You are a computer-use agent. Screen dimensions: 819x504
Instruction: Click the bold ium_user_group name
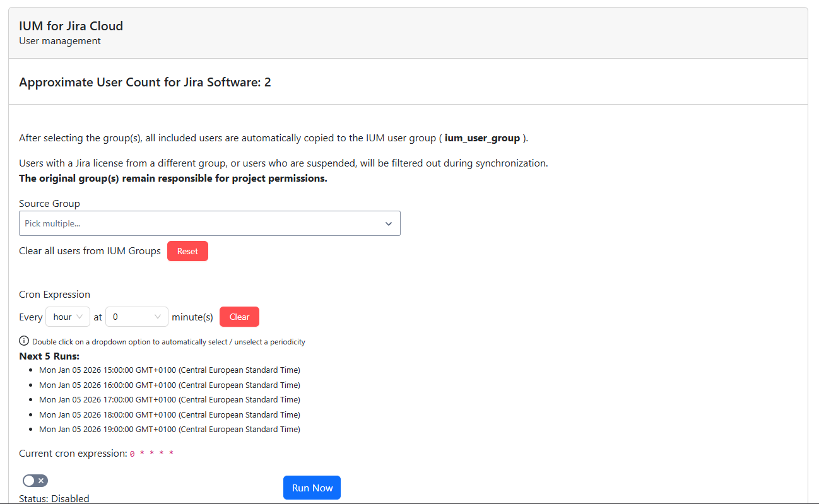(482, 138)
